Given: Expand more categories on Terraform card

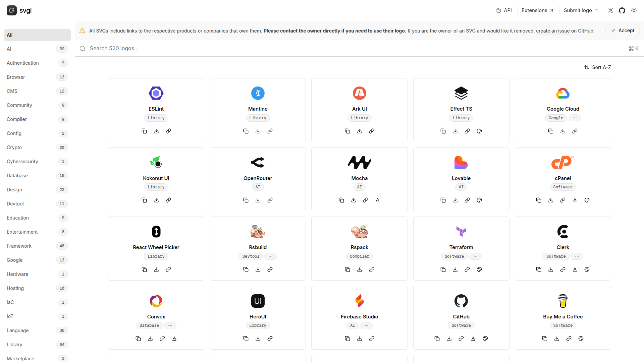Looking at the screenshot, I should point(476,256).
